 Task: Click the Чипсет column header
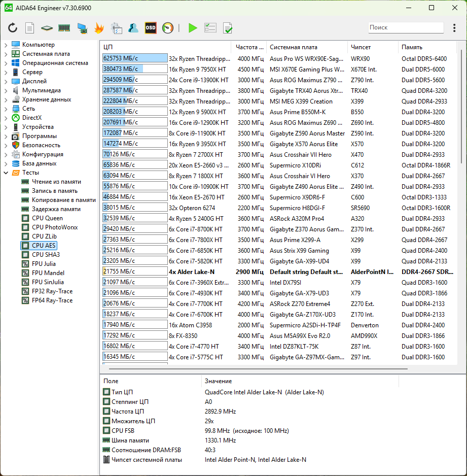point(361,47)
